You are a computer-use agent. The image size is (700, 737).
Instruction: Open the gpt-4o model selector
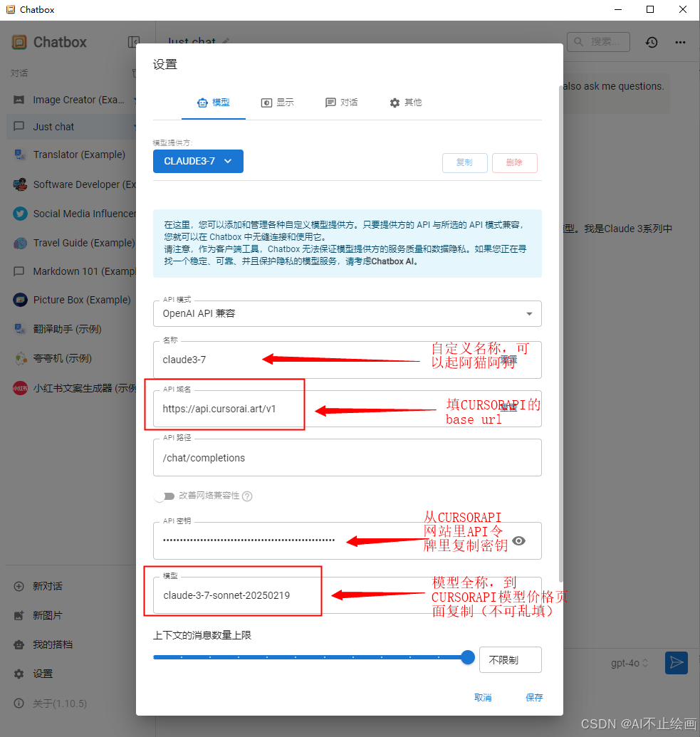tap(630, 663)
